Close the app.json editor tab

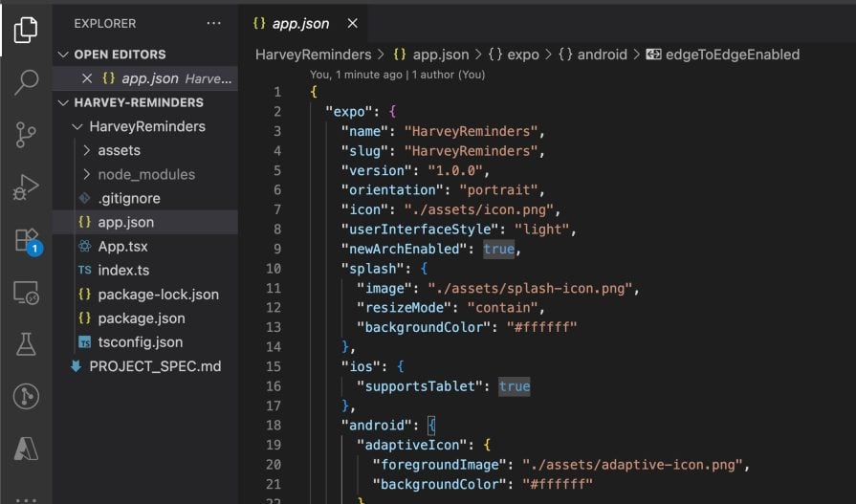(x=352, y=23)
